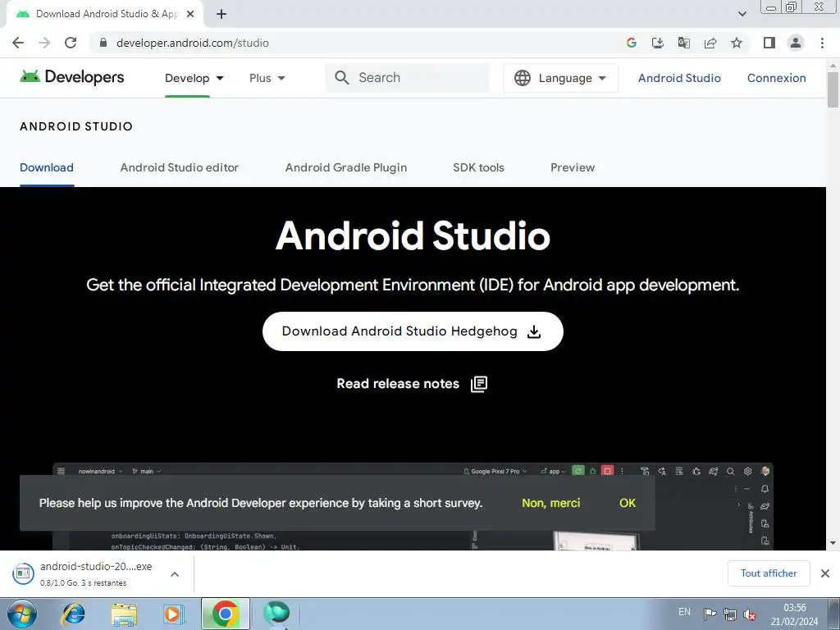This screenshot has height=630, width=840.
Task: Reload the page with the refresh icon
Action: [x=71, y=43]
